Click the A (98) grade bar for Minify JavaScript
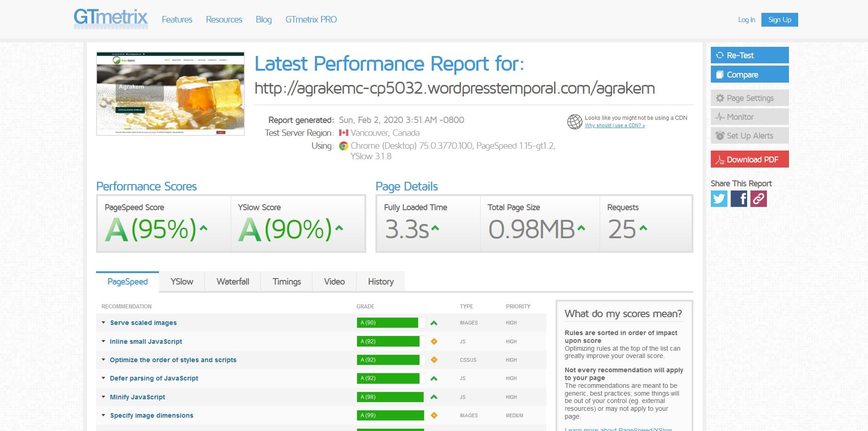868x431 pixels. pyautogui.click(x=391, y=397)
